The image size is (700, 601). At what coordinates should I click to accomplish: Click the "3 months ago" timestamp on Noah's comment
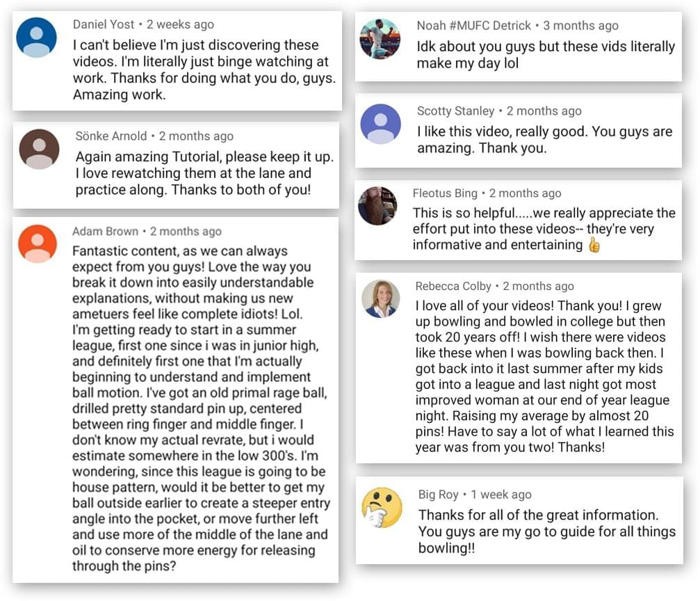coord(580,26)
